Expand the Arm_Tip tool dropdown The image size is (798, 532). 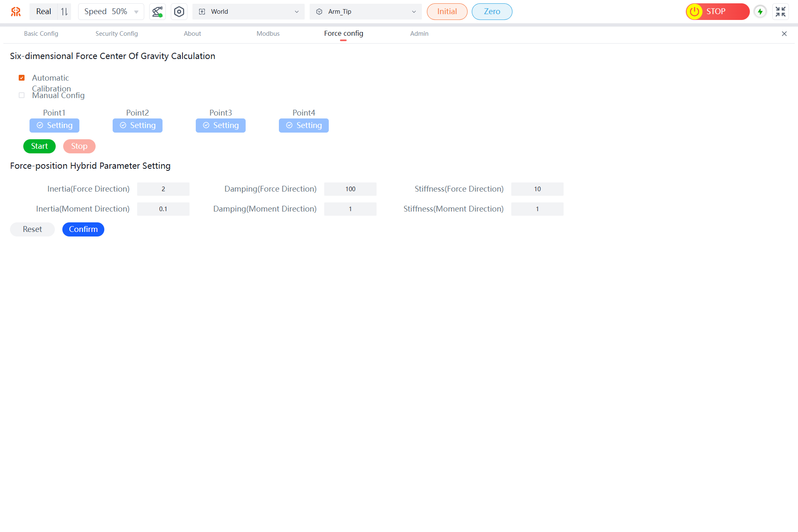tap(365, 12)
